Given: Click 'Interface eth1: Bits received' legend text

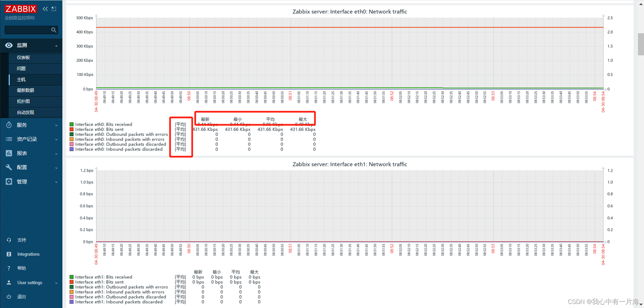Looking at the screenshot, I should (104, 277).
